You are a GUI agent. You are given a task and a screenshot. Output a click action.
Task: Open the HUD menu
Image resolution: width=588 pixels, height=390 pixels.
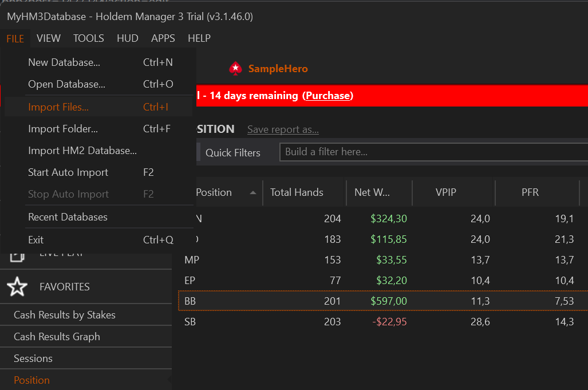(x=127, y=38)
